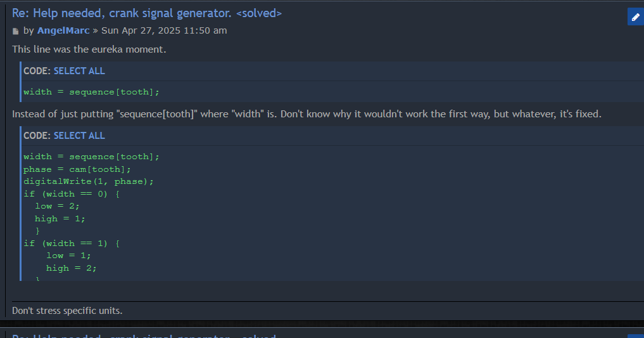The image size is (644, 338).
Task: Select all in the single-line code block
Action: coord(79,71)
